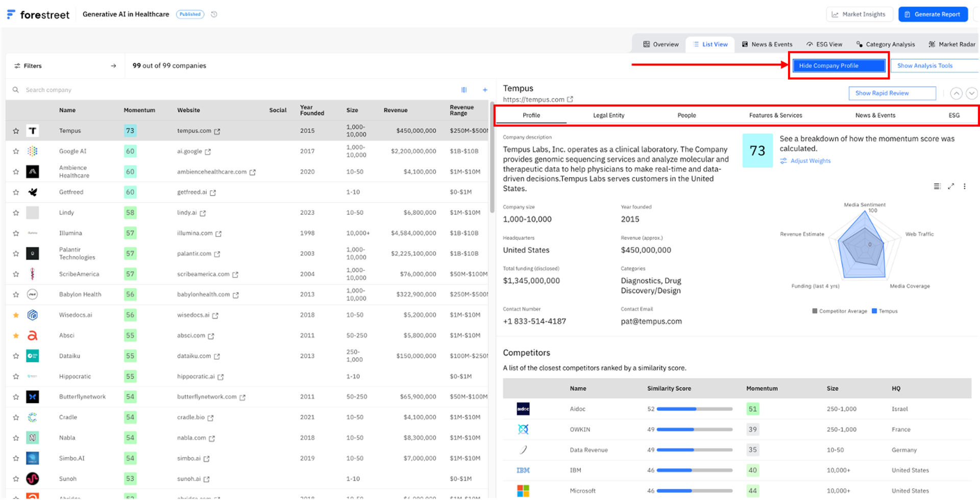Open tempus.com link icon in profile header

570,99
